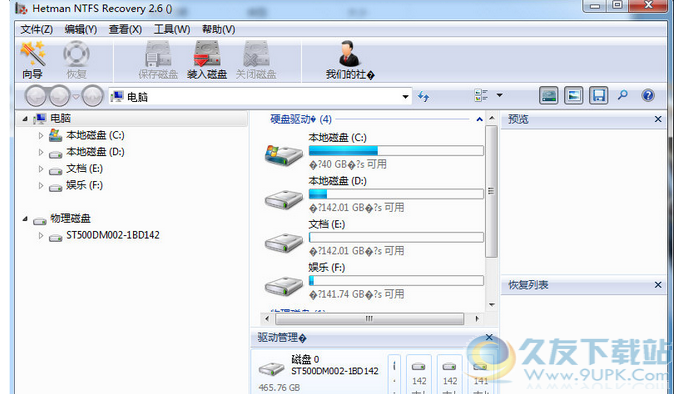Click the F: drive usage bar
Screen dimensions: 678x394
[396, 281]
